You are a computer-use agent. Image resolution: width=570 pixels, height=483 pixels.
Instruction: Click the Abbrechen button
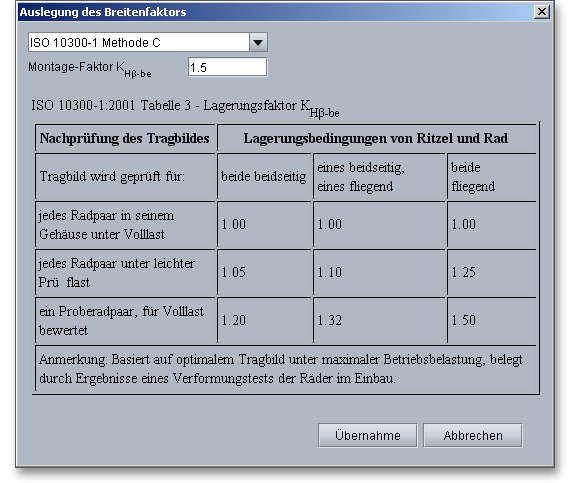point(473,435)
